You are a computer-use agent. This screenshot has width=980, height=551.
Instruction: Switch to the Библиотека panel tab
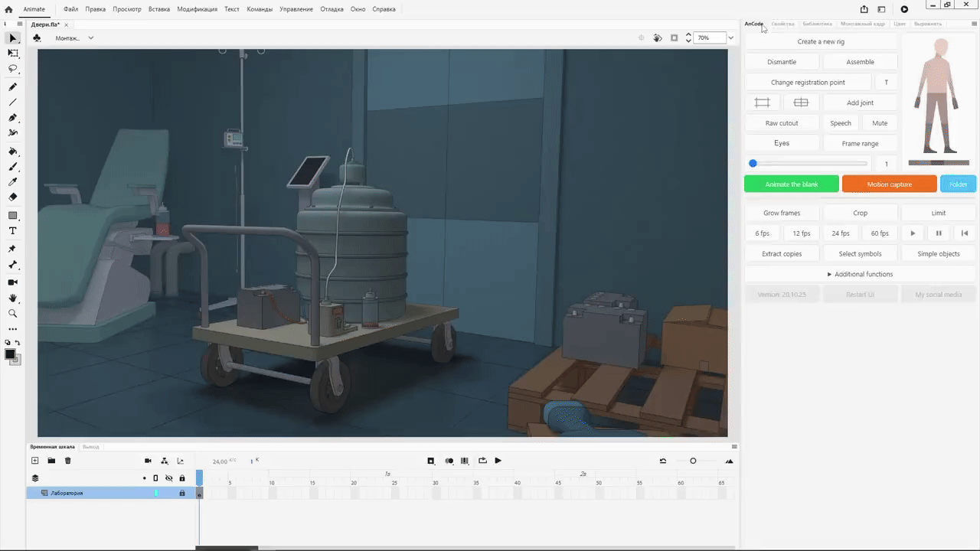point(817,24)
